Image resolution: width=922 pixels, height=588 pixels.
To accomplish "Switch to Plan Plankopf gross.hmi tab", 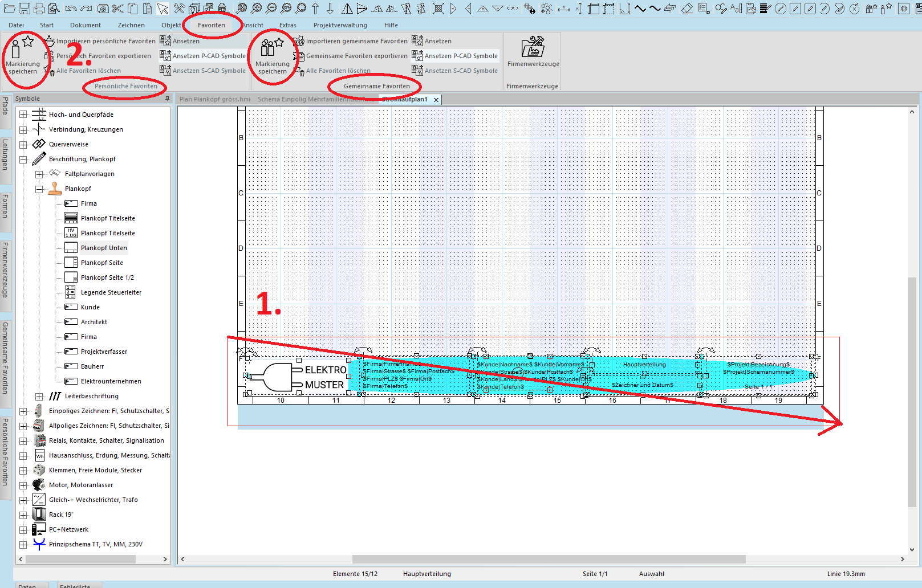I will 214,99.
